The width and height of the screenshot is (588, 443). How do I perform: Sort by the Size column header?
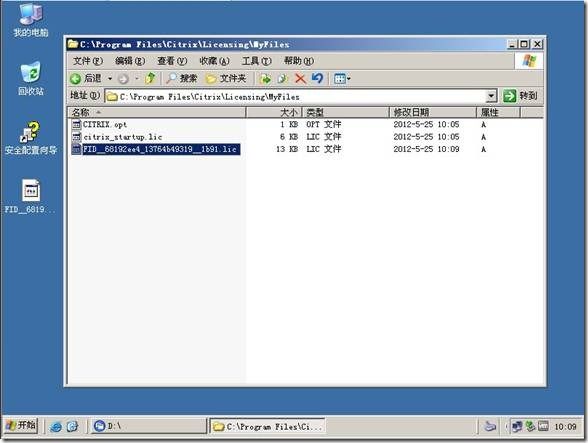point(274,112)
